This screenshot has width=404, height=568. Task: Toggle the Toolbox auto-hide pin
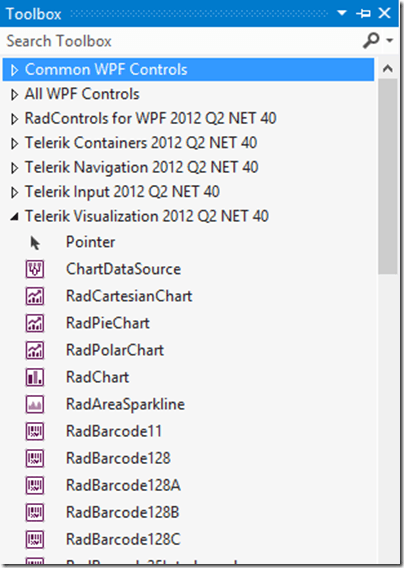pos(363,14)
